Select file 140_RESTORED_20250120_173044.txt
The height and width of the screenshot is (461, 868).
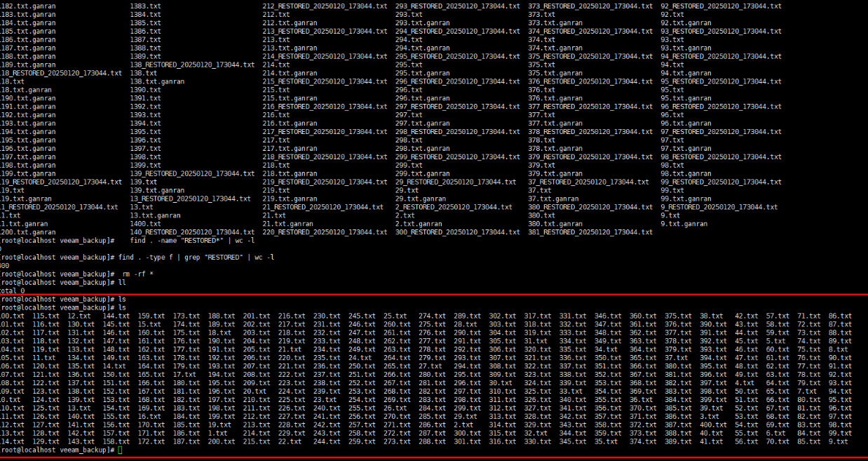[192, 232]
